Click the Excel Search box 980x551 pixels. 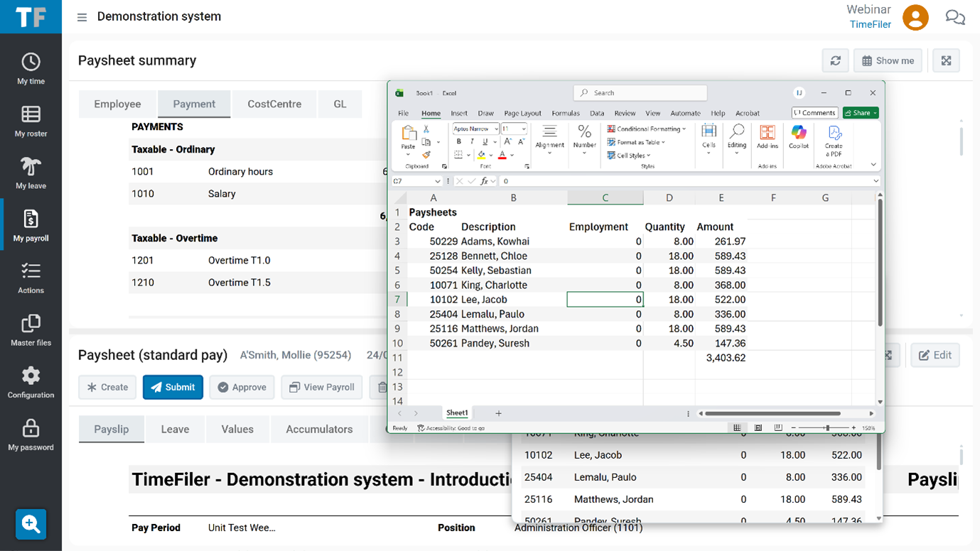(640, 93)
